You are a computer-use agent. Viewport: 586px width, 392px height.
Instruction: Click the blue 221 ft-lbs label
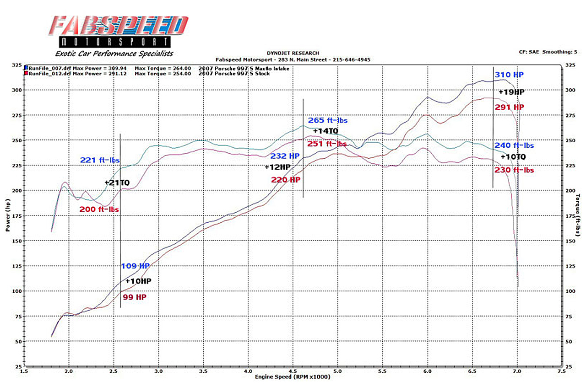click(99, 160)
